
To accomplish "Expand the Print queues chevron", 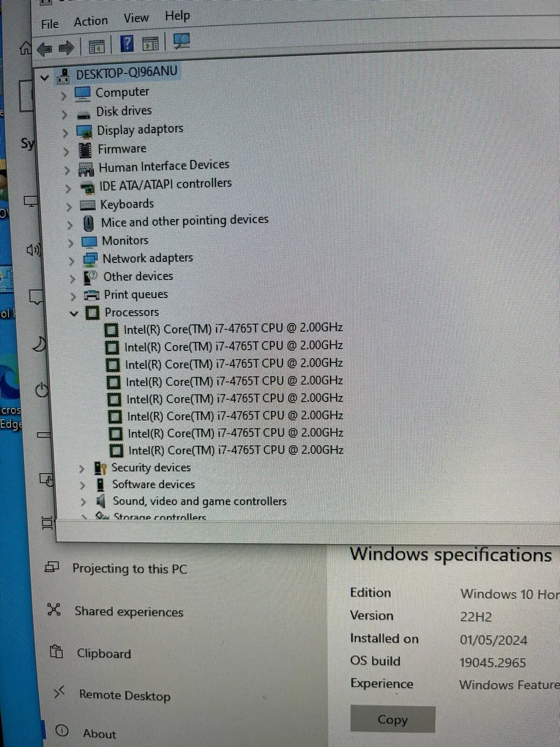I will pyautogui.click(x=73, y=296).
